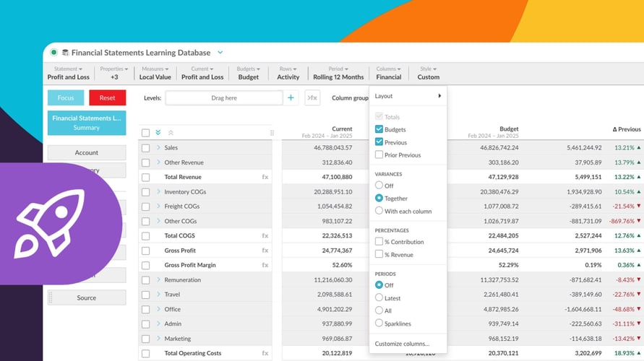This screenshot has height=361, width=644.
Task: Enable the Prior Previous checkbox
Action: click(379, 155)
